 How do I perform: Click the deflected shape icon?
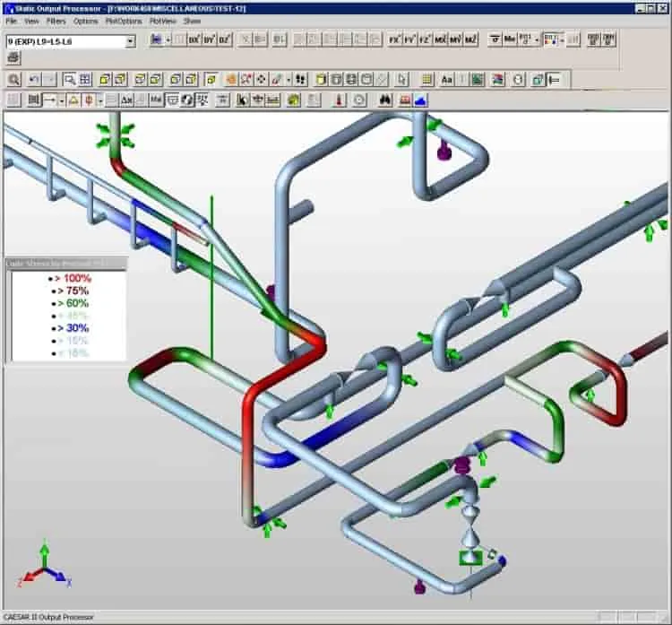(157, 39)
